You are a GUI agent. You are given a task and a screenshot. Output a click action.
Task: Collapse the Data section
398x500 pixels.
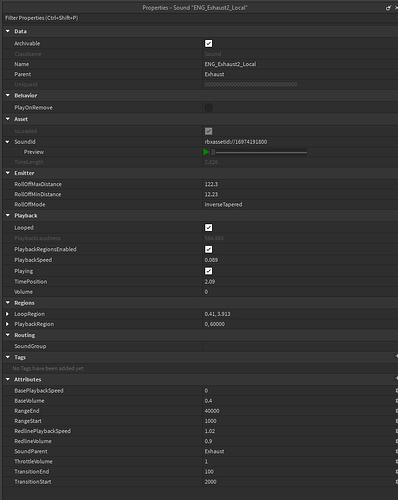[x=8, y=31]
